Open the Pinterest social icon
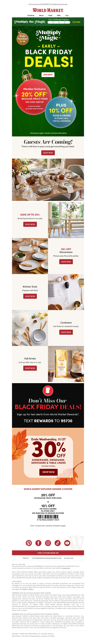 click(29, 543)
